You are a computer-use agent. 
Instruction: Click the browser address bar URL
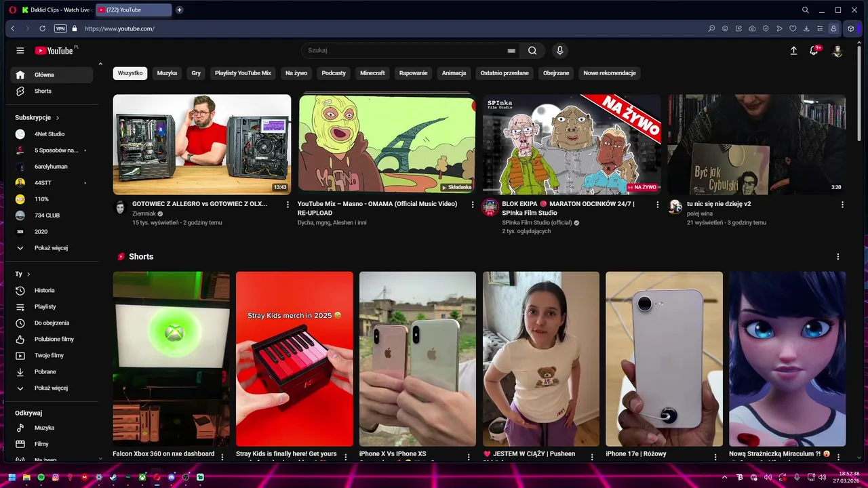click(x=119, y=28)
